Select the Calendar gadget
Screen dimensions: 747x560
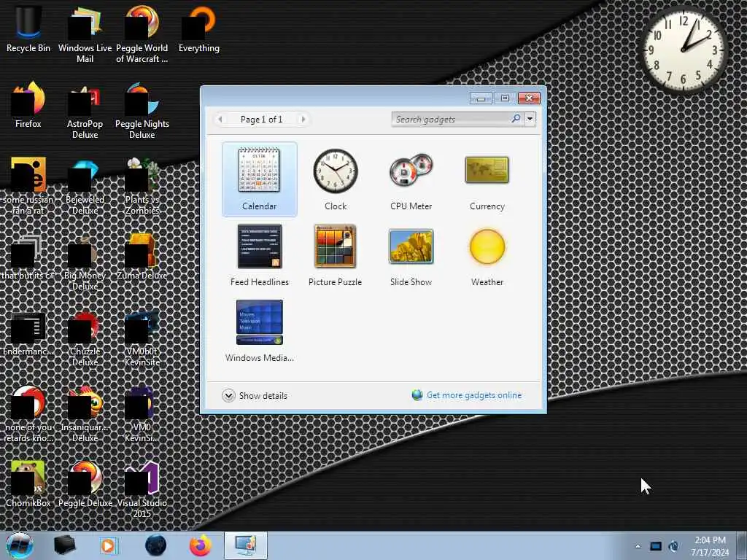tap(259, 179)
